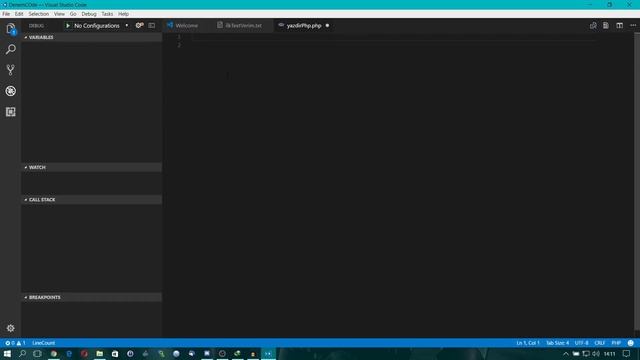Open the Edit menu

(19, 14)
